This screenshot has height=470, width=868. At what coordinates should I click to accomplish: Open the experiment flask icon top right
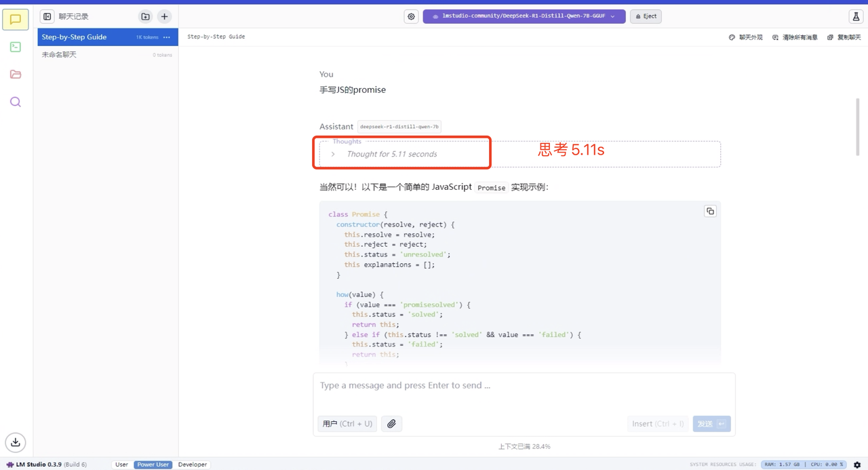856,16
